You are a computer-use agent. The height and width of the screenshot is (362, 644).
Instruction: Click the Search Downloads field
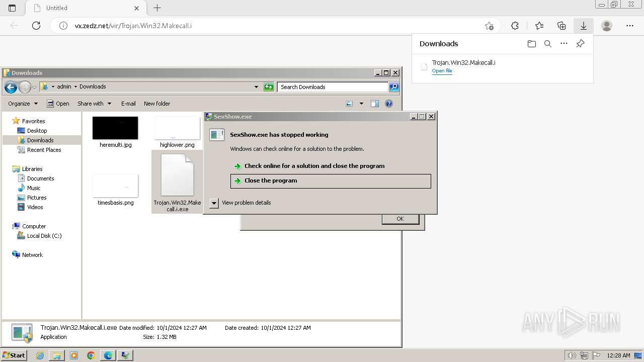pyautogui.click(x=333, y=87)
